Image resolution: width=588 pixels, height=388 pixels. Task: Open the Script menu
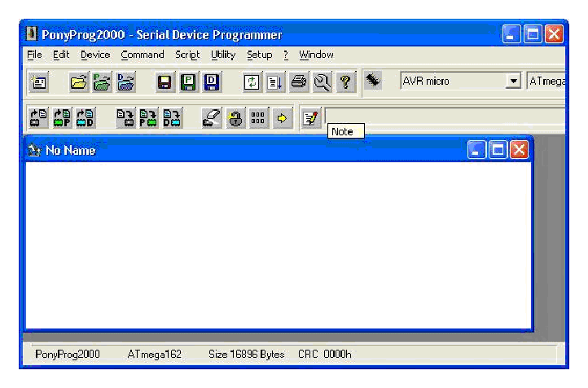coord(187,55)
